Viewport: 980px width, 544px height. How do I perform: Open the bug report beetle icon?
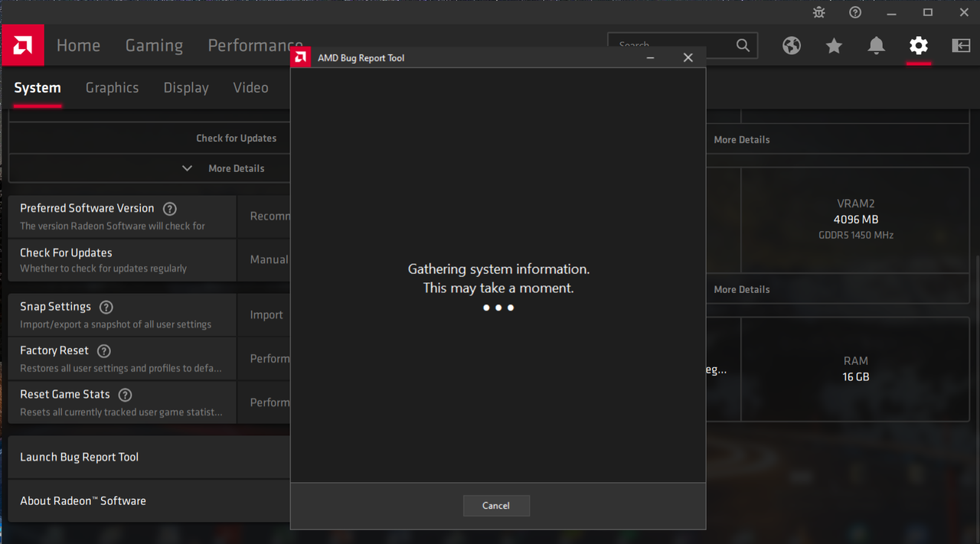click(x=819, y=12)
